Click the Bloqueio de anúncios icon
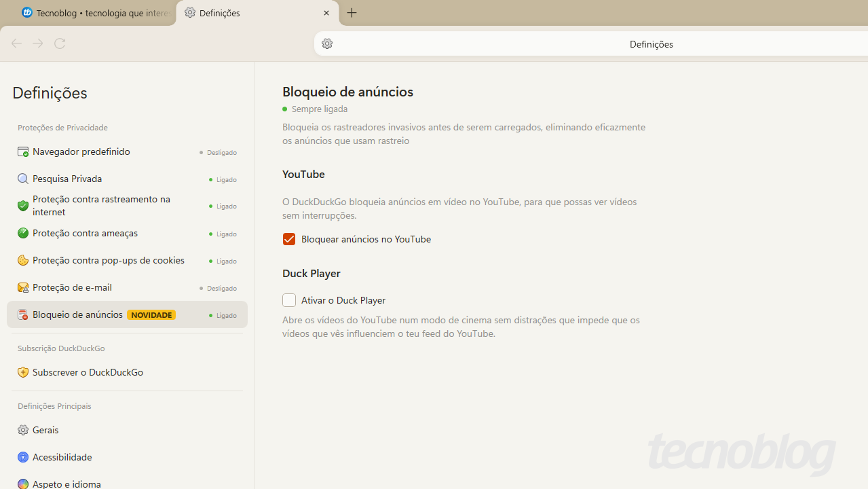This screenshot has height=489, width=868. (23, 315)
